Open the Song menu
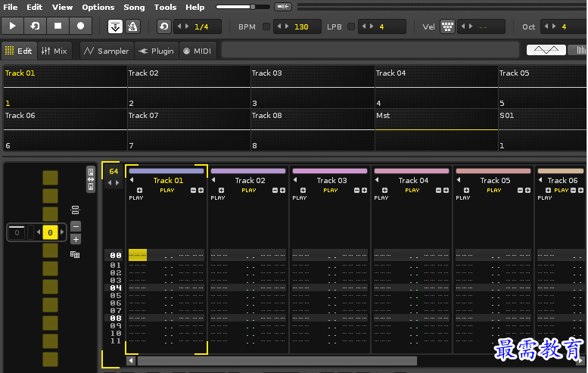 click(134, 7)
